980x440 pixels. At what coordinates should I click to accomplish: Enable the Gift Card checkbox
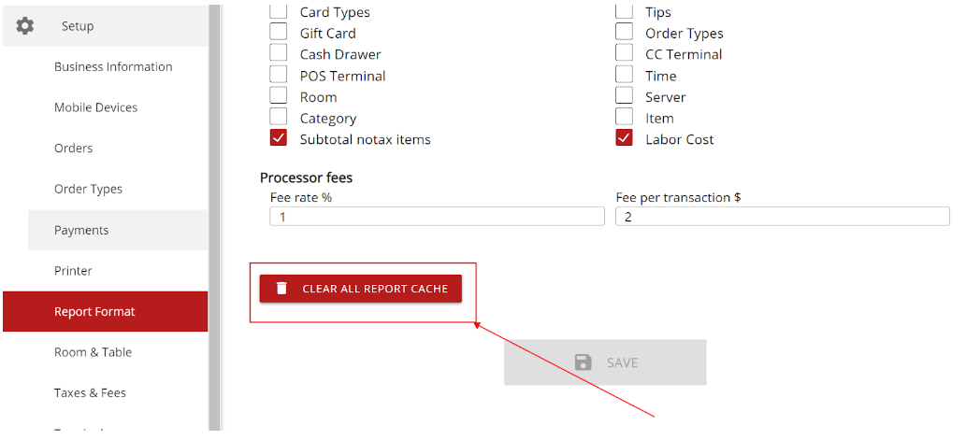278,32
